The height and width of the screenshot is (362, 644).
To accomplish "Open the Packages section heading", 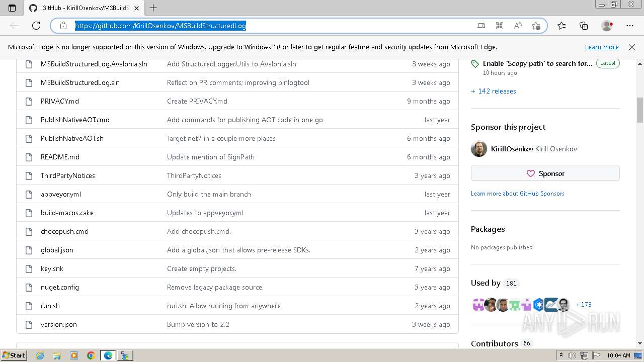I will coord(488,229).
